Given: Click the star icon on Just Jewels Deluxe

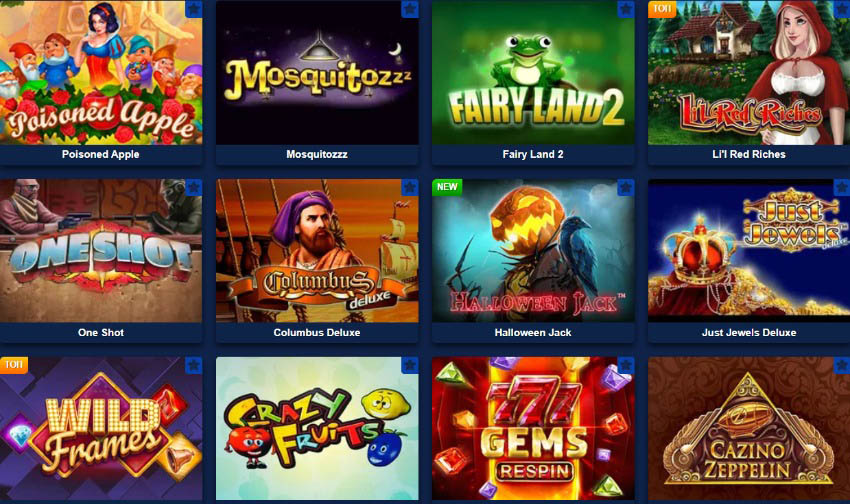Looking at the screenshot, I should (x=841, y=188).
